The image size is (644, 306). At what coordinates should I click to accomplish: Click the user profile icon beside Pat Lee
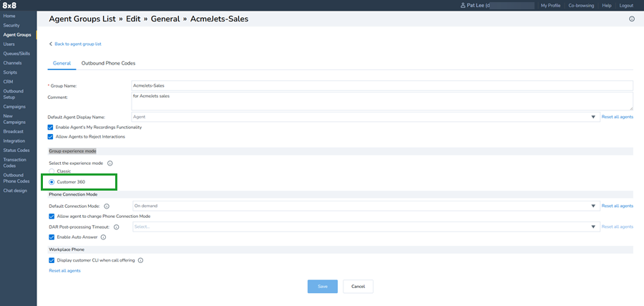pyautogui.click(x=464, y=5)
